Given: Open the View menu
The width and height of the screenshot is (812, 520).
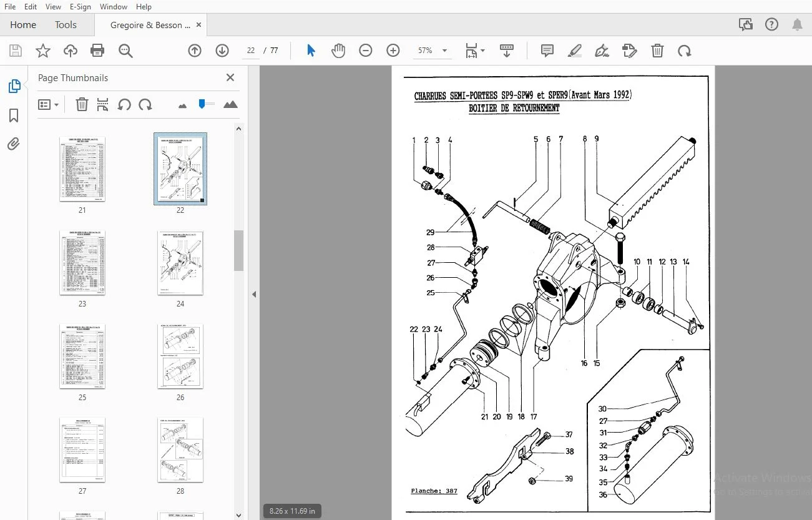Looking at the screenshot, I should 54,7.
